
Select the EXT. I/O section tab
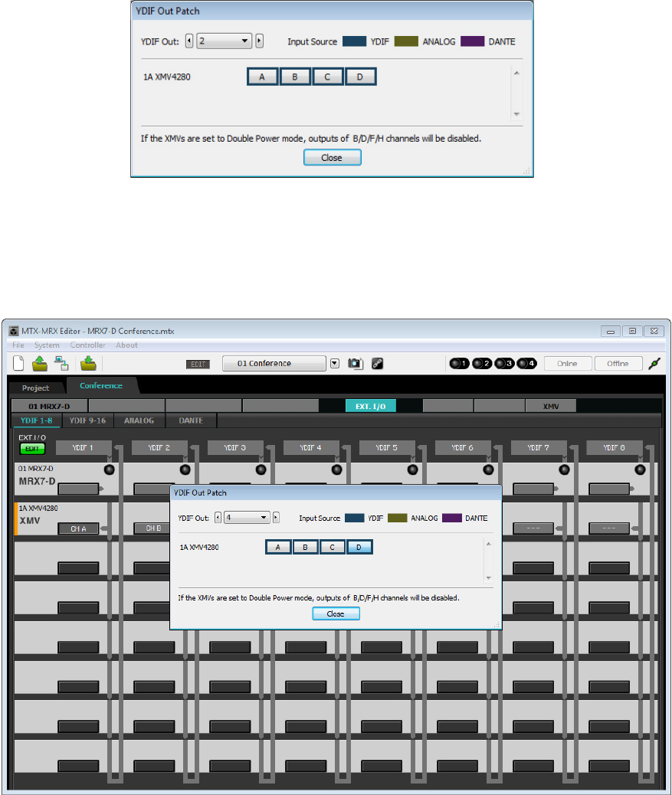click(370, 406)
